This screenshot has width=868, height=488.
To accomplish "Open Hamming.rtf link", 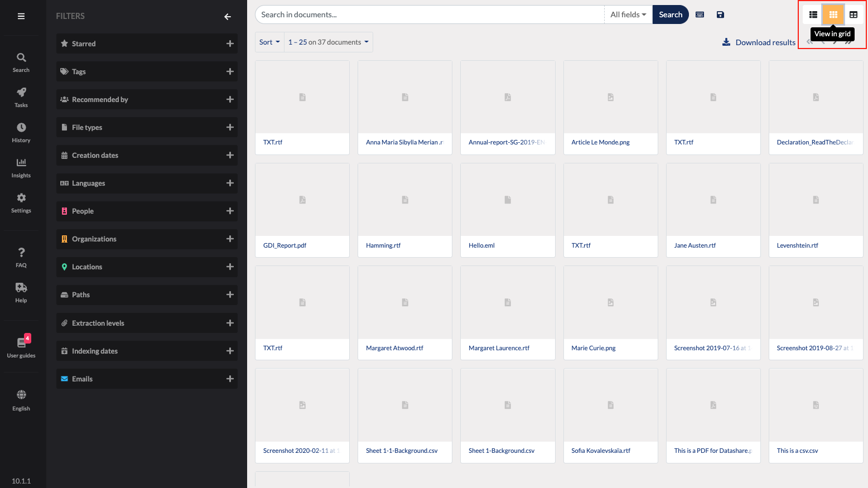I will (x=383, y=245).
